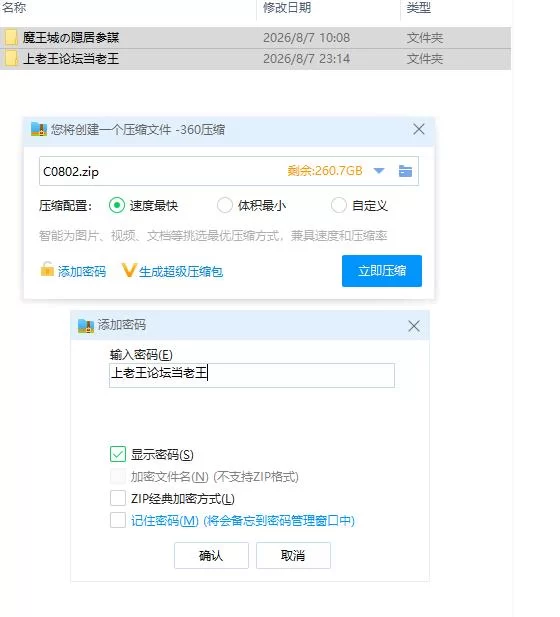Select the 上老王论坛当老王 folder icon
560x617 pixels.
click(x=11, y=58)
